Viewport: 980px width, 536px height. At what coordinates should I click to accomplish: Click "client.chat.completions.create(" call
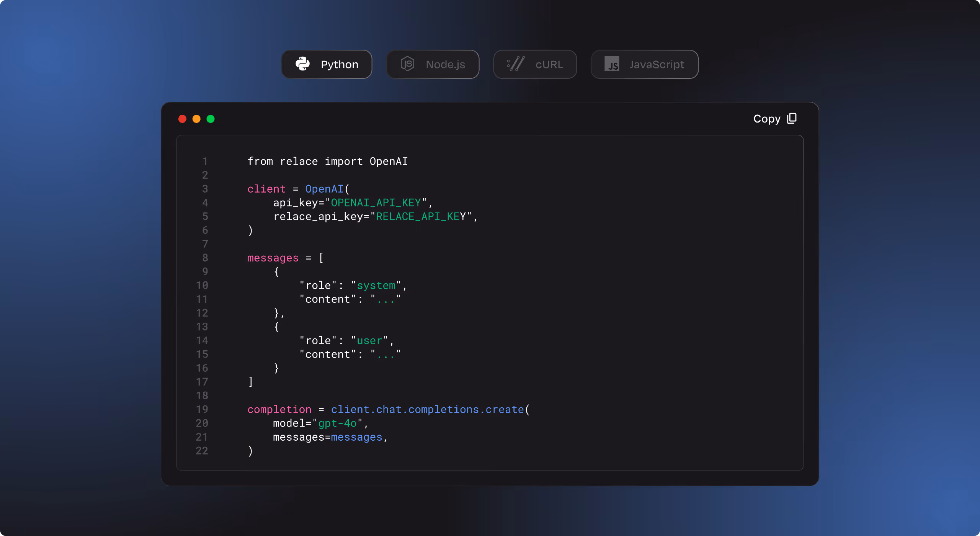pos(430,409)
